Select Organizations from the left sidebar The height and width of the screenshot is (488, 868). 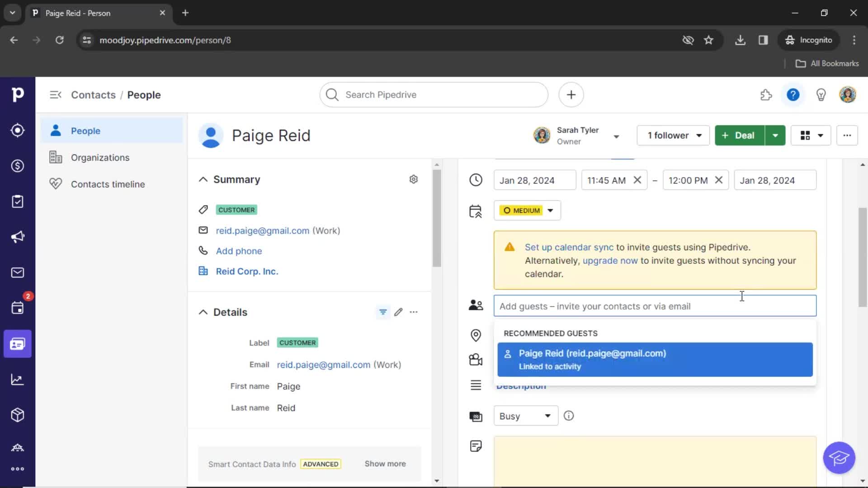click(x=100, y=157)
